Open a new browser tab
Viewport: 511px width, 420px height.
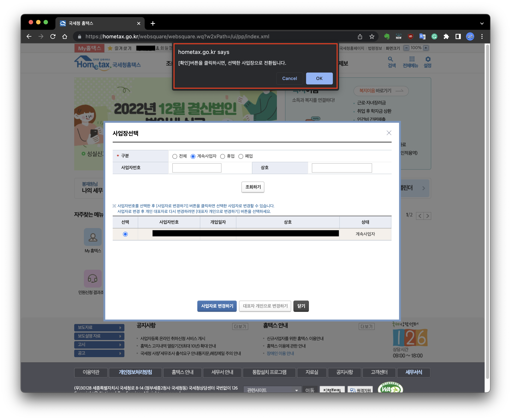point(153,23)
